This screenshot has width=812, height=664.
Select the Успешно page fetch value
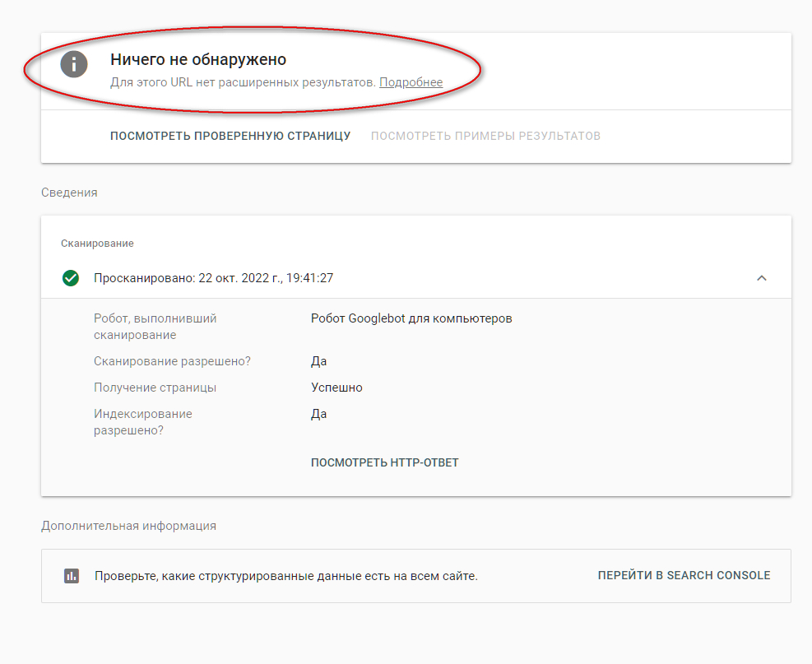point(336,388)
